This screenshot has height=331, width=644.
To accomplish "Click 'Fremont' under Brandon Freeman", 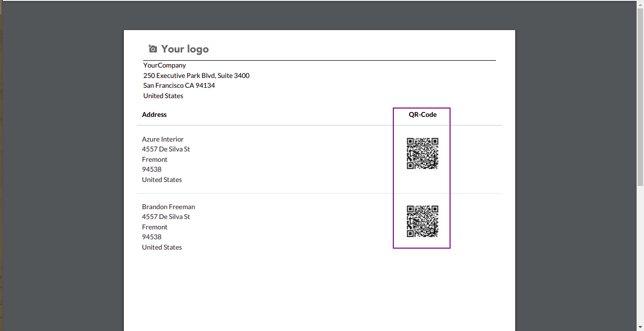I will coord(155,227).
